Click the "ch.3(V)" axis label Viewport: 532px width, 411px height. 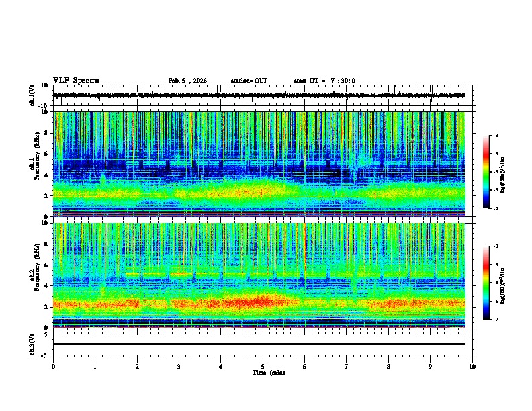coord(32,345)
